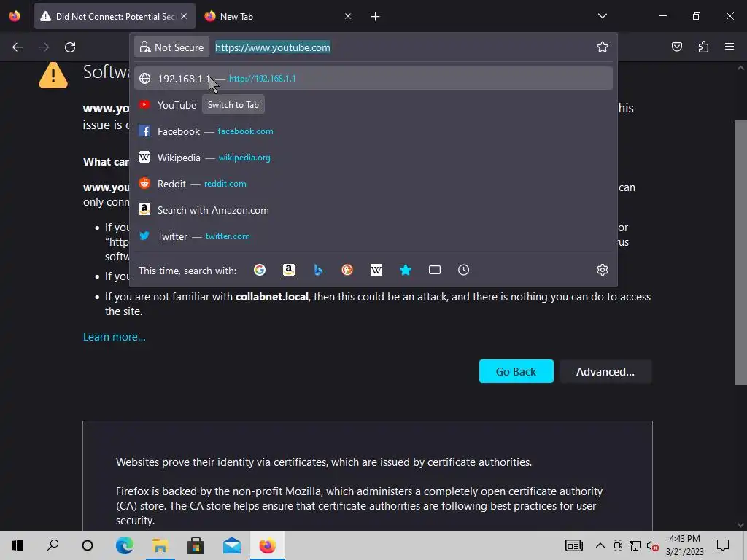747x560 pixels.
Task: Search this time with Wikipedia icon
Action: [376, 270]
